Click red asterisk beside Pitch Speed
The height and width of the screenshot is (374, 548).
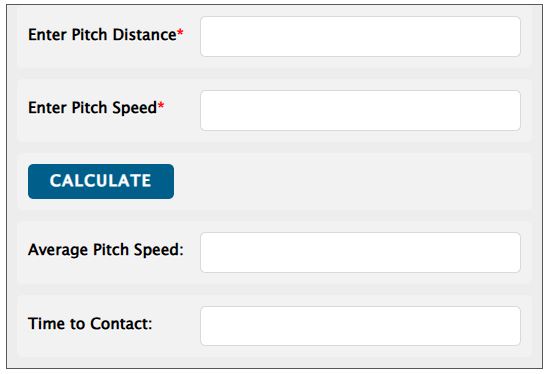point(161,106)
